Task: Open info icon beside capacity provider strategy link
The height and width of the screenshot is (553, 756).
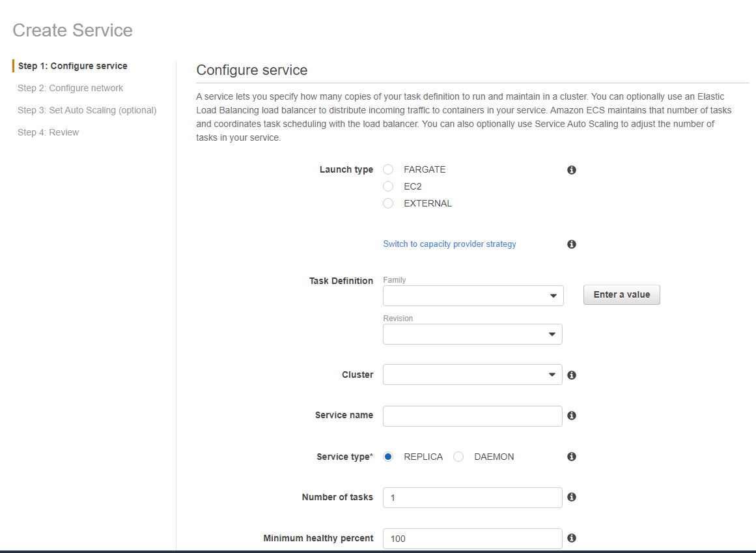Action: (x=571, y=244)
